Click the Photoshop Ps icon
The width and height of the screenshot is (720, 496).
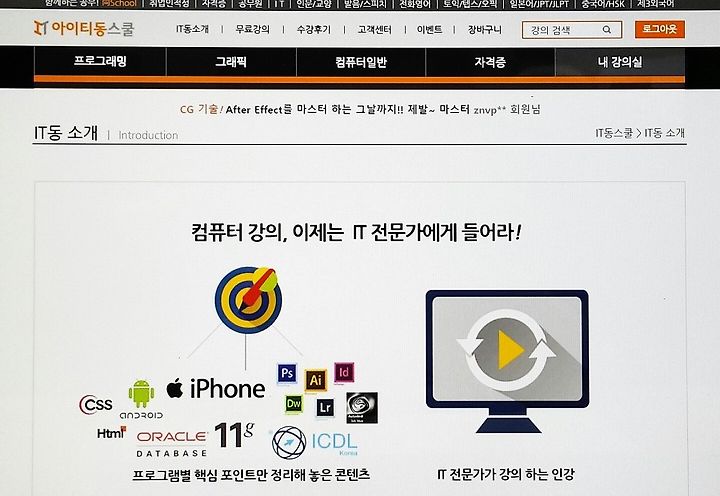tap(287, 373)
